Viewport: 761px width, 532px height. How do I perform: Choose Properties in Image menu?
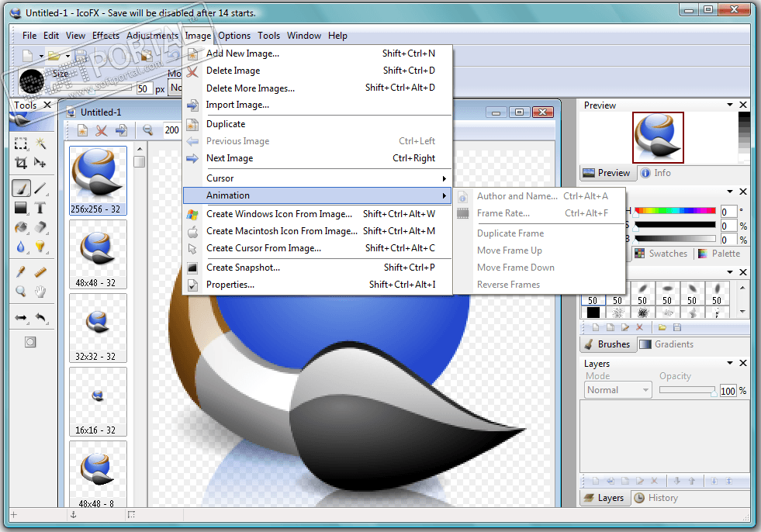point(317,285)
